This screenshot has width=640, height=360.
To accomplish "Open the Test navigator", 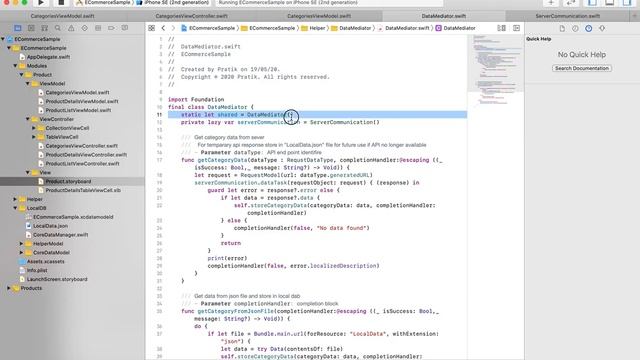I will 84,28.
